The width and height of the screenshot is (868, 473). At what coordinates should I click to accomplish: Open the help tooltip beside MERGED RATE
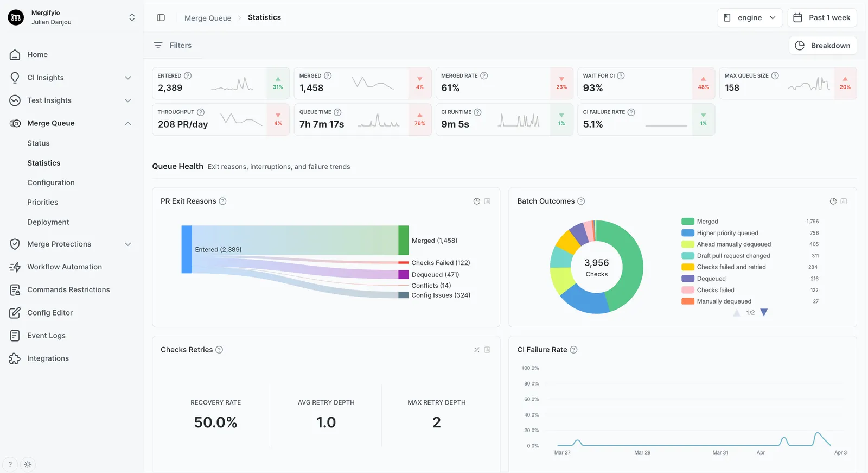[484, 75]
